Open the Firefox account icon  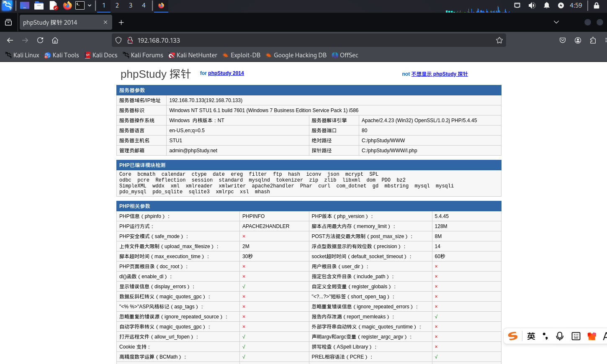pos(578,40)
